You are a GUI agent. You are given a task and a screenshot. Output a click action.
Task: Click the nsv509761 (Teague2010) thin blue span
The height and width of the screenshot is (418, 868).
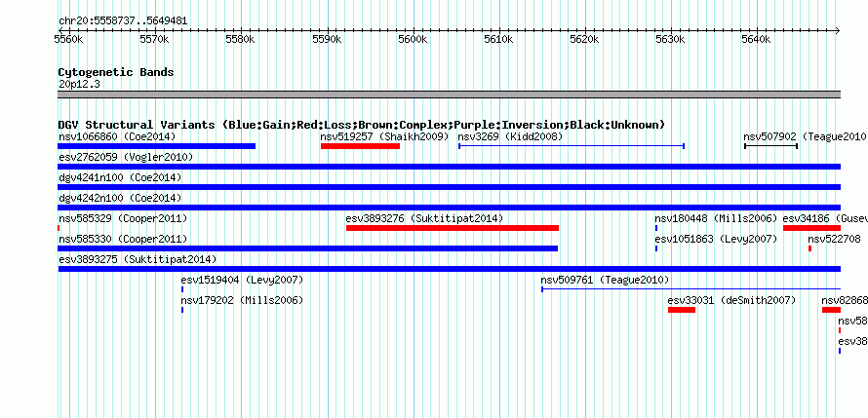point(690,288)
